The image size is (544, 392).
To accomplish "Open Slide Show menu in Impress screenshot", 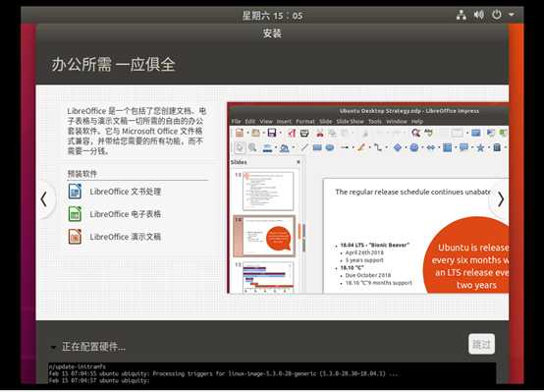I will coord(350,122).
